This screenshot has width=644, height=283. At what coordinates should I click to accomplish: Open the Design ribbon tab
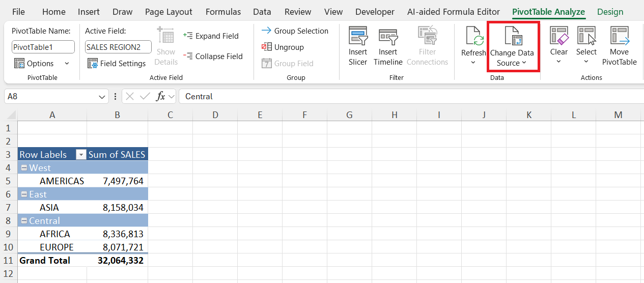(610, 12)
